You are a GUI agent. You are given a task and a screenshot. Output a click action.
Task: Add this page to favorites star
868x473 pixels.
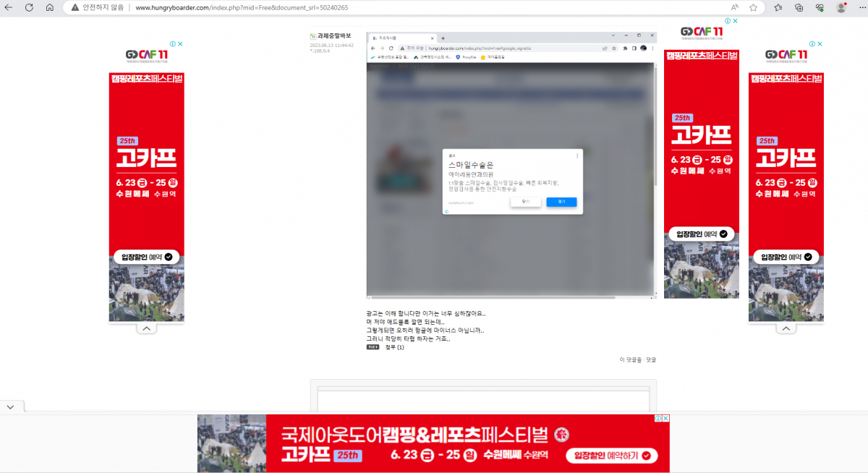(753, 7)
